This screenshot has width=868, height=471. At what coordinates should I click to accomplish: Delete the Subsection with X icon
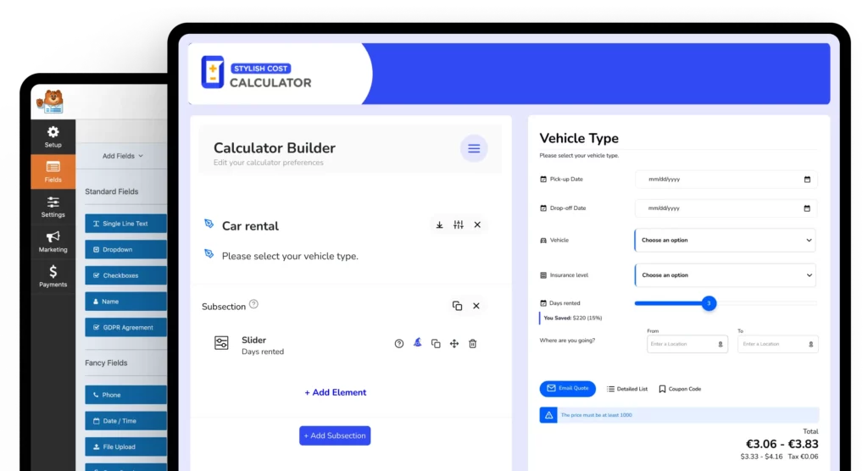(x=476, y=306)
